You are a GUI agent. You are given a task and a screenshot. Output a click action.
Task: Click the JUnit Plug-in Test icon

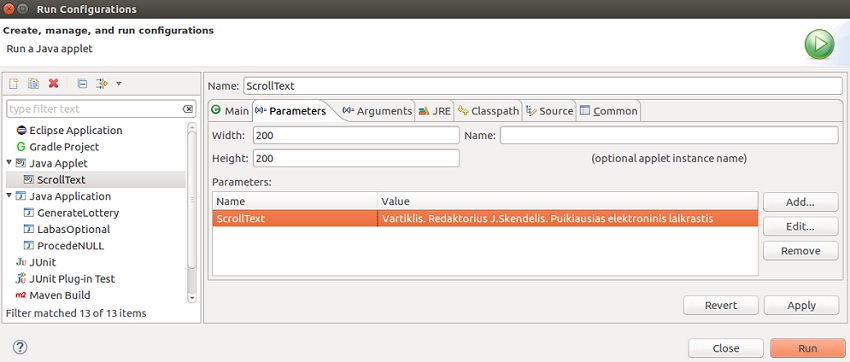[x=21, y=279]
